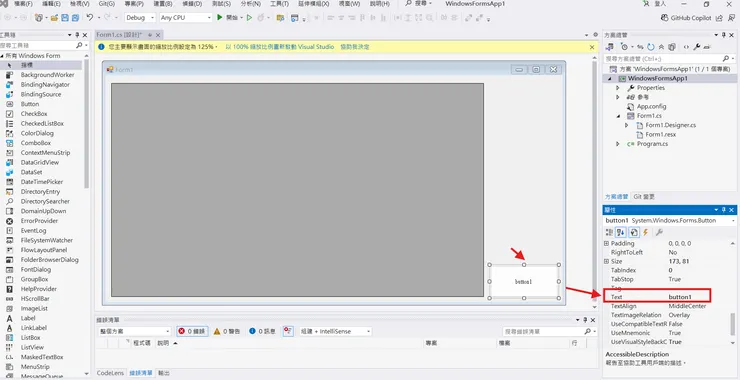Viewport: 740px width, 380px height.
Task: Click the pending changes clock icon in Solution Explorer
Action: click(625, 47)
